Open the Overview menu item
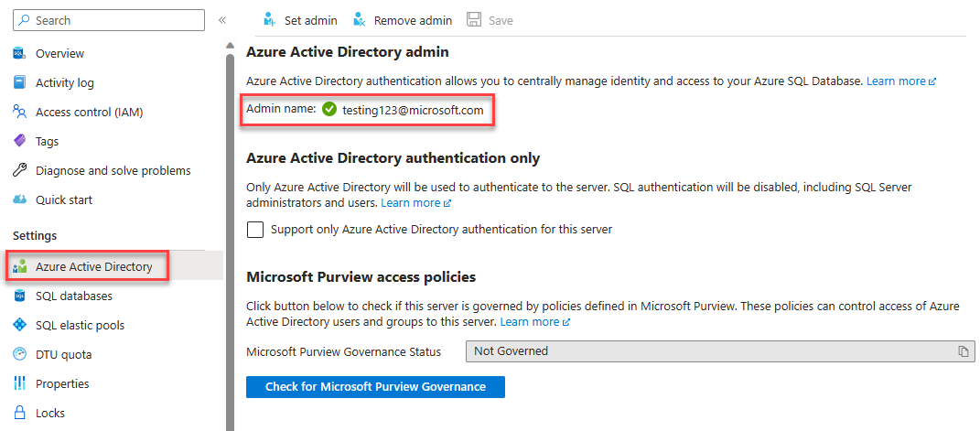 pos(59,53)
